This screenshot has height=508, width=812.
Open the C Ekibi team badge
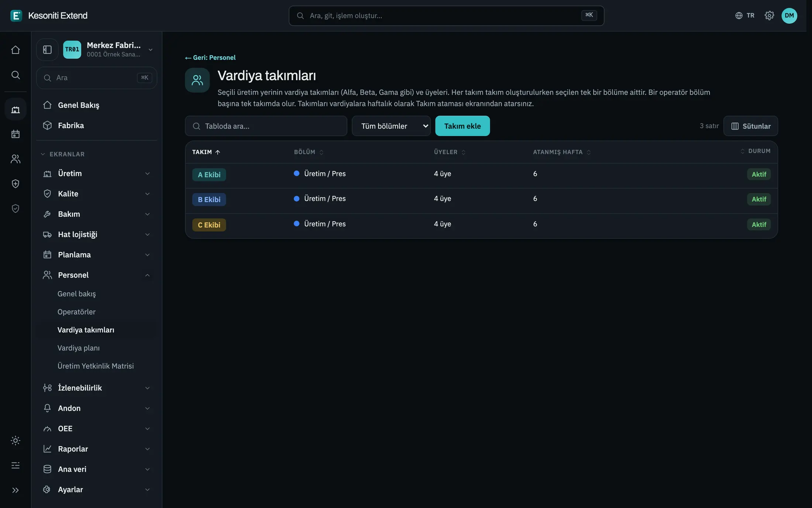pos(209,225)
